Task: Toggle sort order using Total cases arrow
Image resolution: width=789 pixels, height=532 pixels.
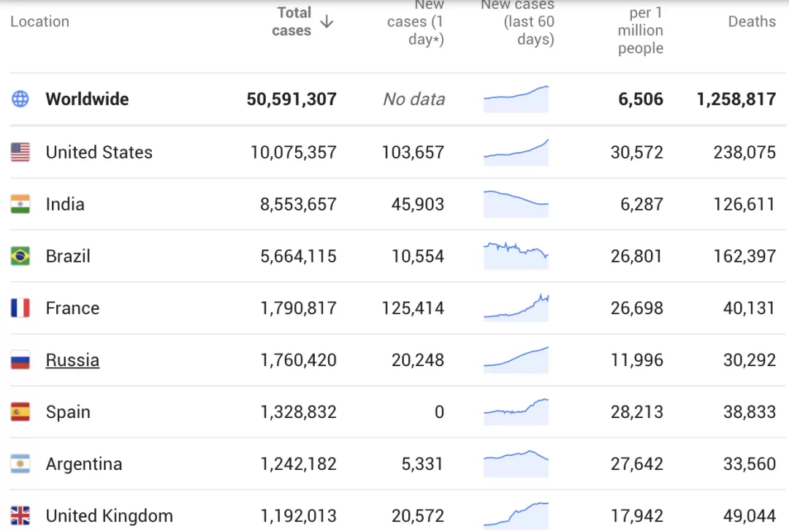Action: [327, 22]
